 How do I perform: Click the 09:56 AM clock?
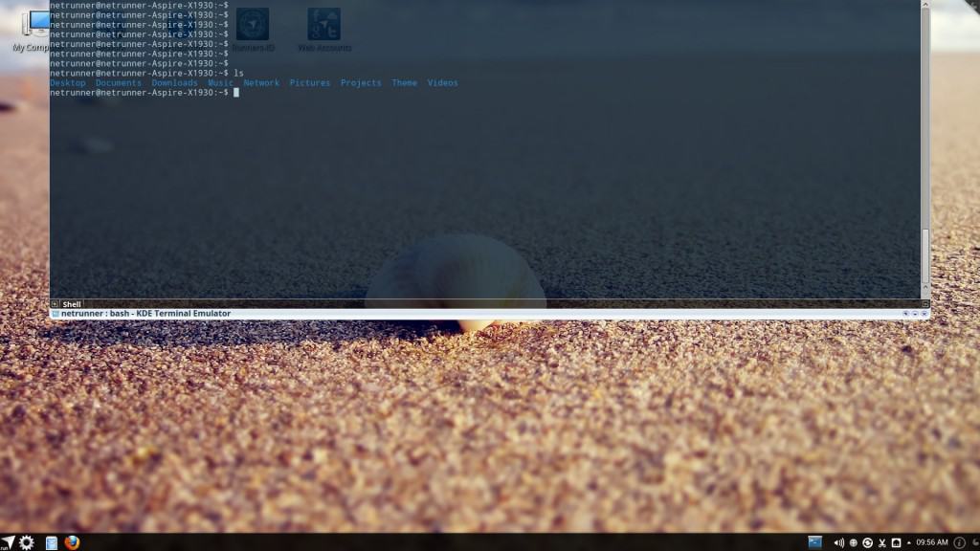coord(932,542)
